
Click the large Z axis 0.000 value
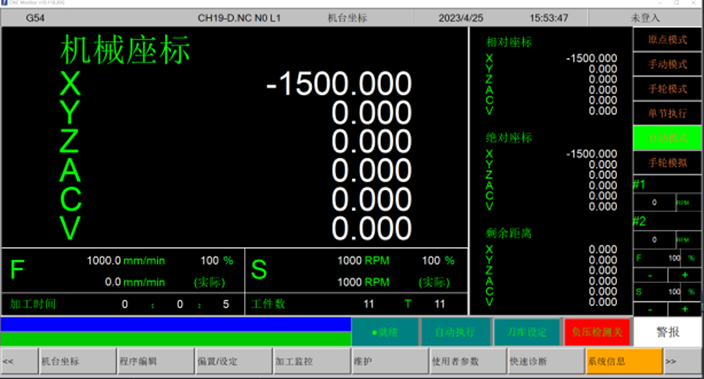[371, 141]
